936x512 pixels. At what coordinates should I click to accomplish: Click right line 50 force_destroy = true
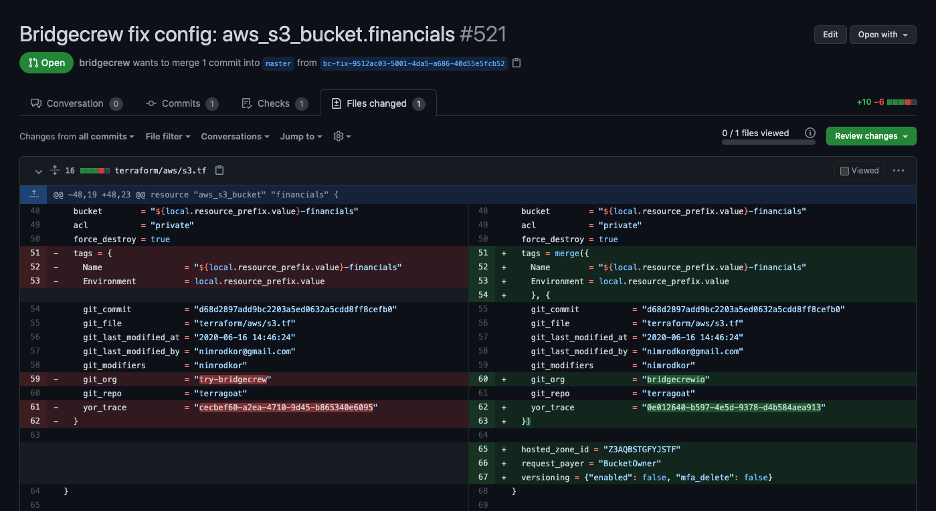692,239
